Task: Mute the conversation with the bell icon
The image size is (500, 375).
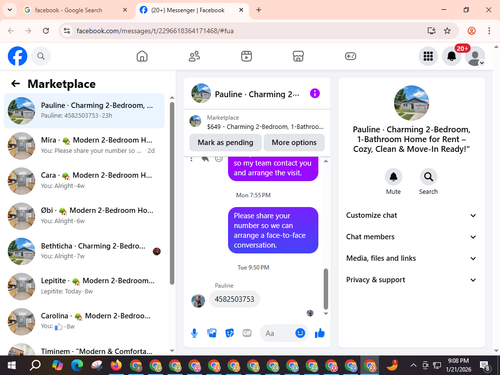Action: [393, 177]
